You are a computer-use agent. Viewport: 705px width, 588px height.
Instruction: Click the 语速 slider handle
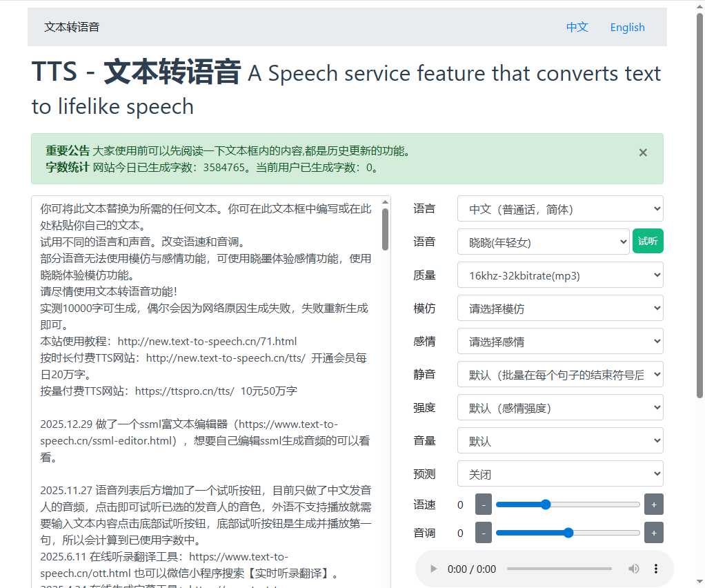(x=546, y=504)
